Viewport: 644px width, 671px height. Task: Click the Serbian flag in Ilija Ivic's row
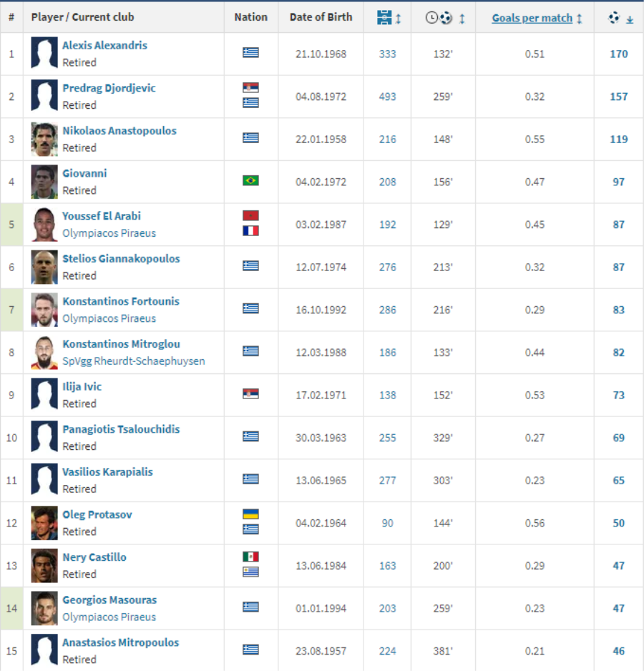coord(250,393)
